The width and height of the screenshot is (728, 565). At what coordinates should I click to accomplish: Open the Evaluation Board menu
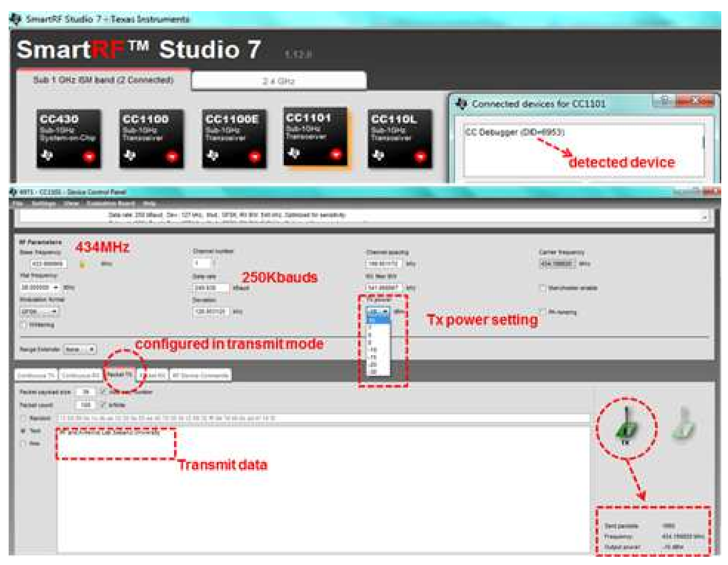(110, 204)
